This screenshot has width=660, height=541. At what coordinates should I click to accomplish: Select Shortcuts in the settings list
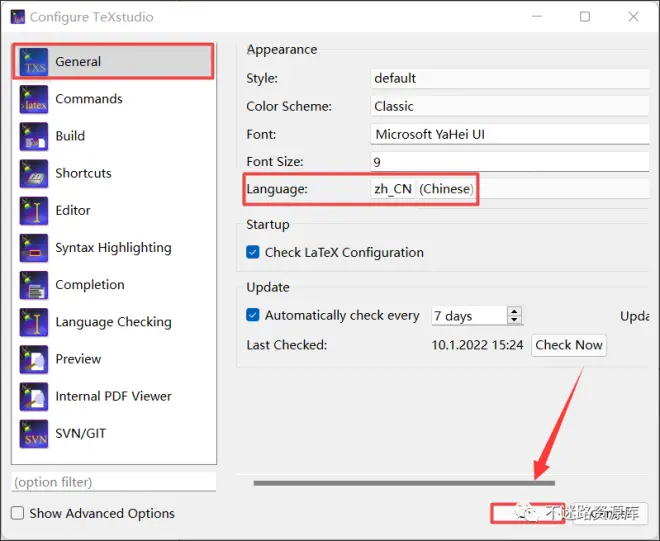(x=114, y=173)
